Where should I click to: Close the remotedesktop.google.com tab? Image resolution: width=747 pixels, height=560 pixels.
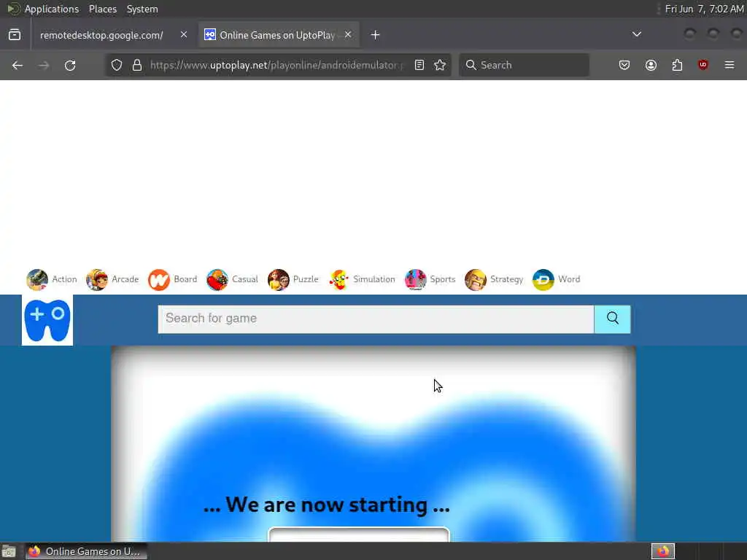[184, 35]
